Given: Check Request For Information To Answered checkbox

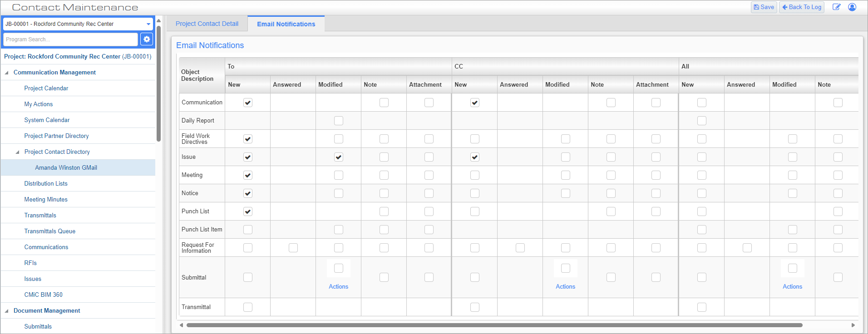Looking at the screenshot, I should [293, 248].
